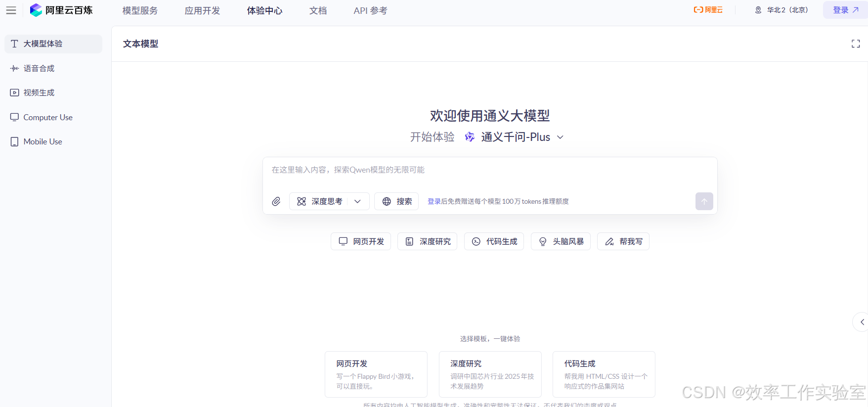This screenshot has width=868, height=407.
Task: Open the 模型服务 menu
Action: point(140,10)
